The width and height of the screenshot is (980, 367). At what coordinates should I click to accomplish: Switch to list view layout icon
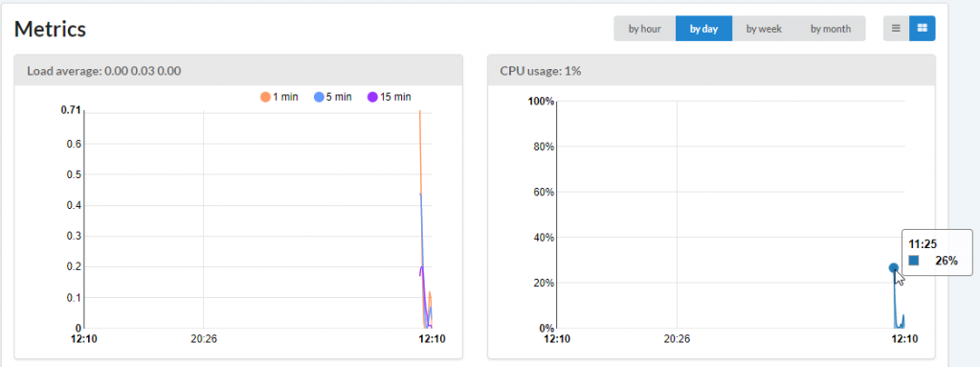pos(896,28)
